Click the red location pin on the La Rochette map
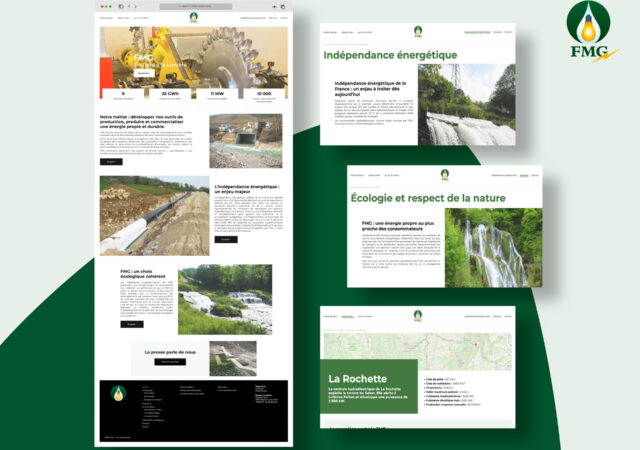Image resolution: width=640 pixels, height=450 pixels. (476, 344)
